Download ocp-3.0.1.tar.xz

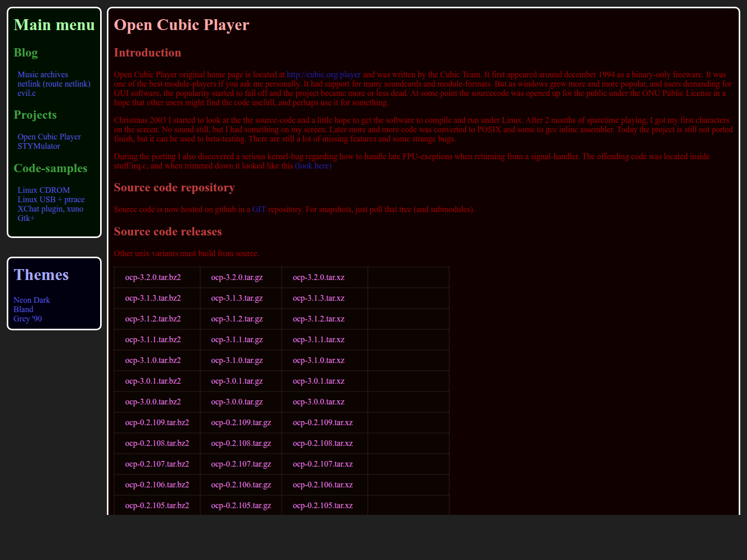pyautogui.click(x=319, y=381)
